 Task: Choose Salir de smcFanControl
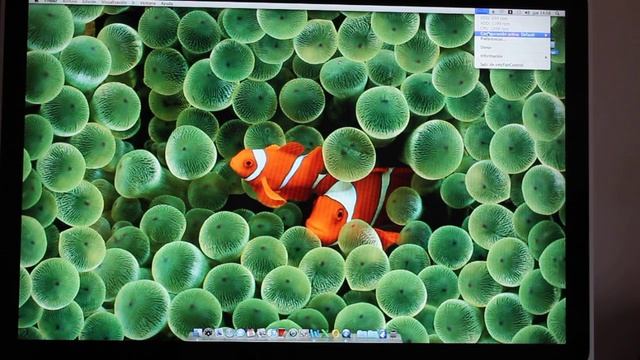(502, 65)
